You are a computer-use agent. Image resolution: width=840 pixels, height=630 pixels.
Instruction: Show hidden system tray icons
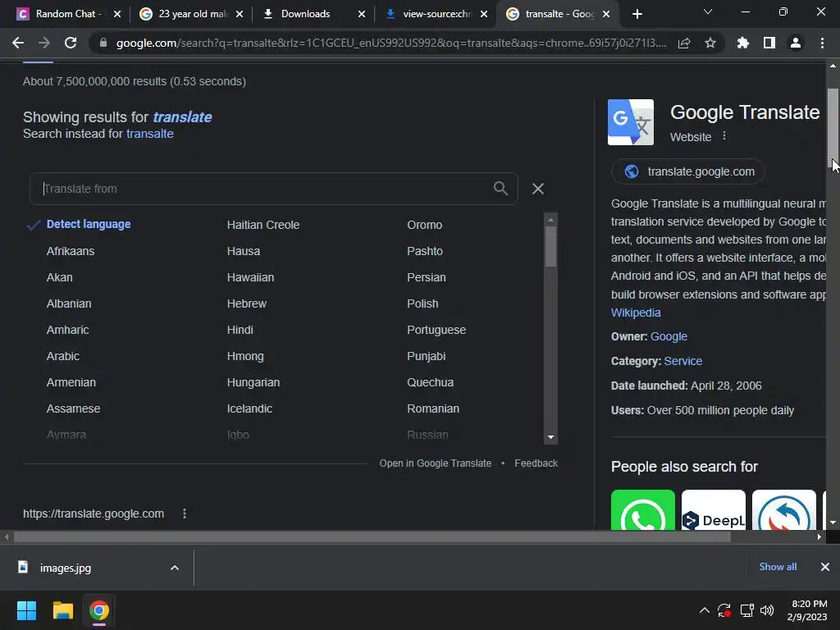pyautogui.click(x=705, y=610)
